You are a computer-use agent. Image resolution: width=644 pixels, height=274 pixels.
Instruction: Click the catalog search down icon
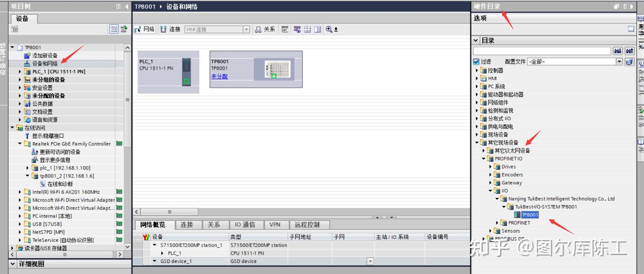point(618,51)
